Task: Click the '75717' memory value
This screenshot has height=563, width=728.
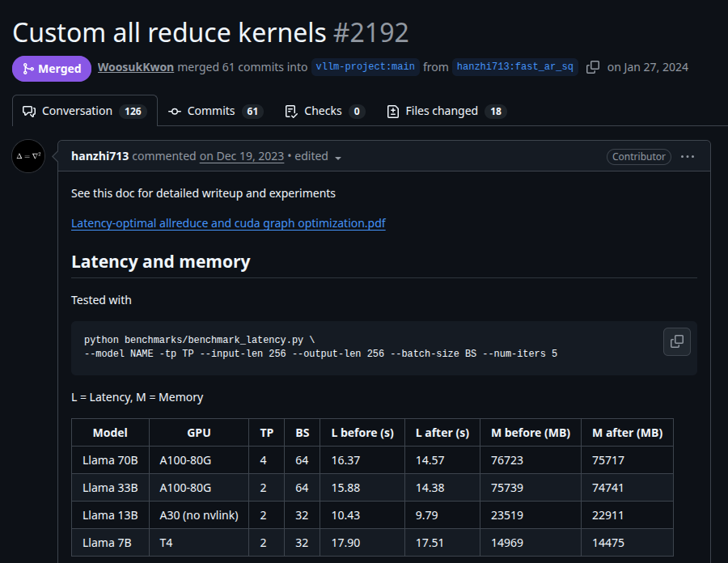Action: 608,460
